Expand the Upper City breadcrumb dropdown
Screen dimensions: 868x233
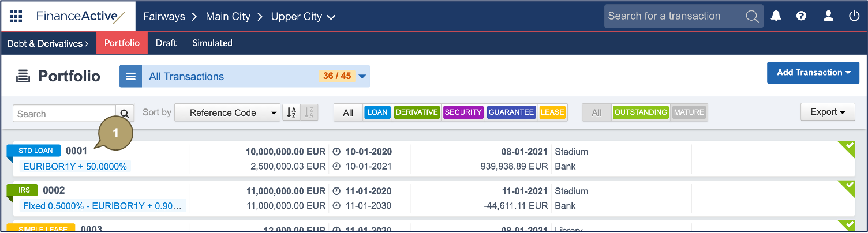coord(331,17)
